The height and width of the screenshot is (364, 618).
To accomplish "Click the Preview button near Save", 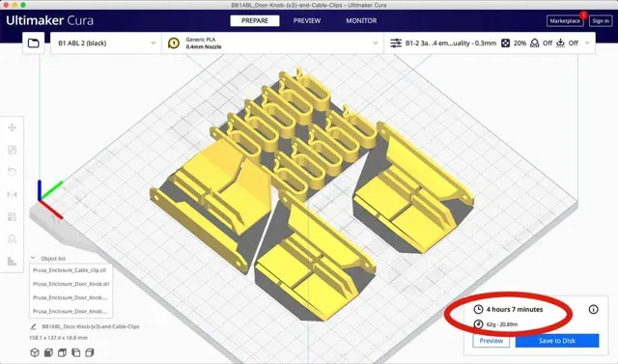I will 492,341.
